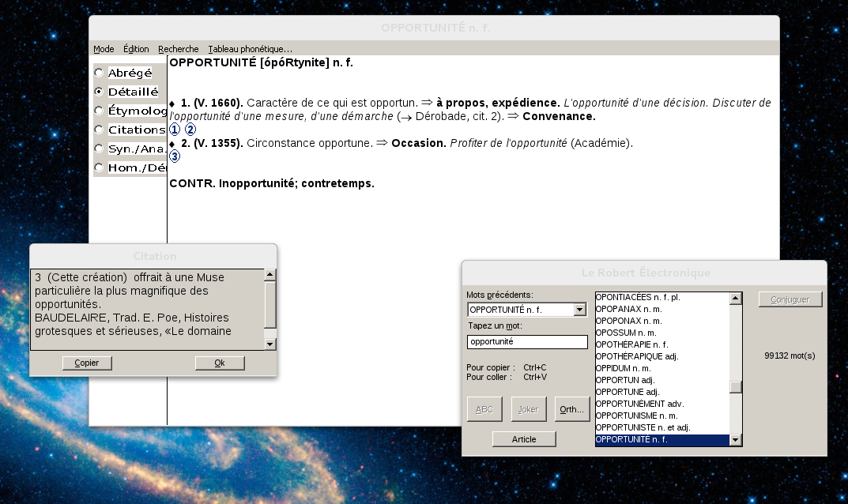Click the Orth... button
This screenshot has width=848, height=504.
[572, 409]
